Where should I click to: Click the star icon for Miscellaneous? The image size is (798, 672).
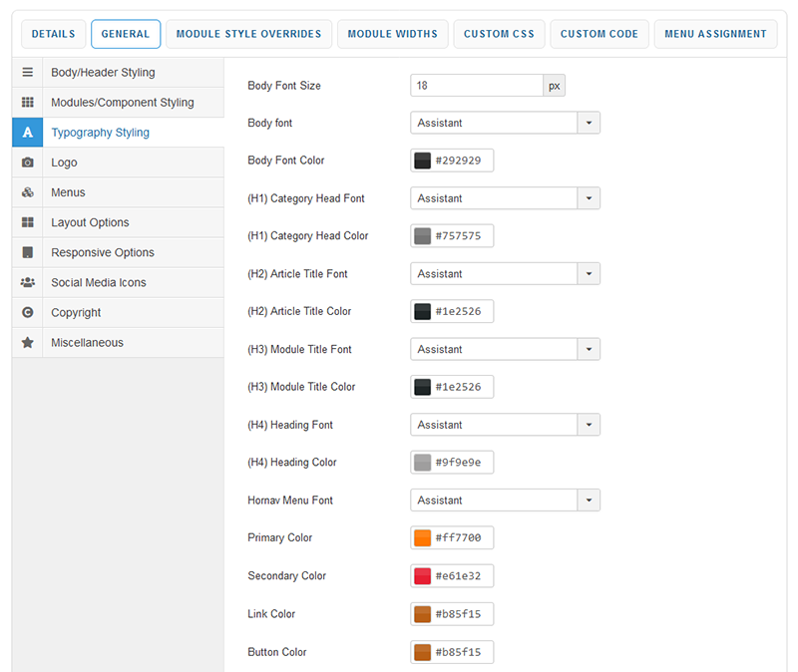pos(28,342)
